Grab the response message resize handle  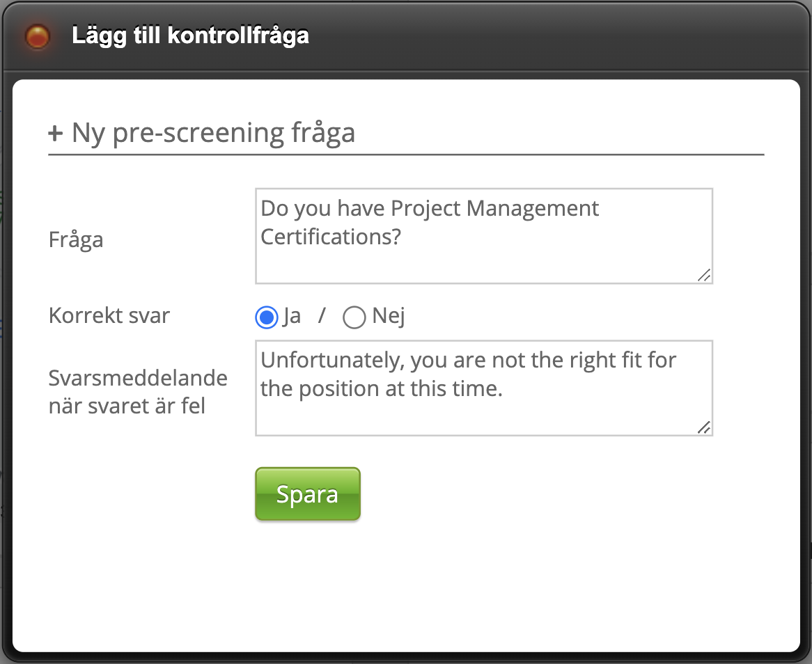(x=704, y=427)
